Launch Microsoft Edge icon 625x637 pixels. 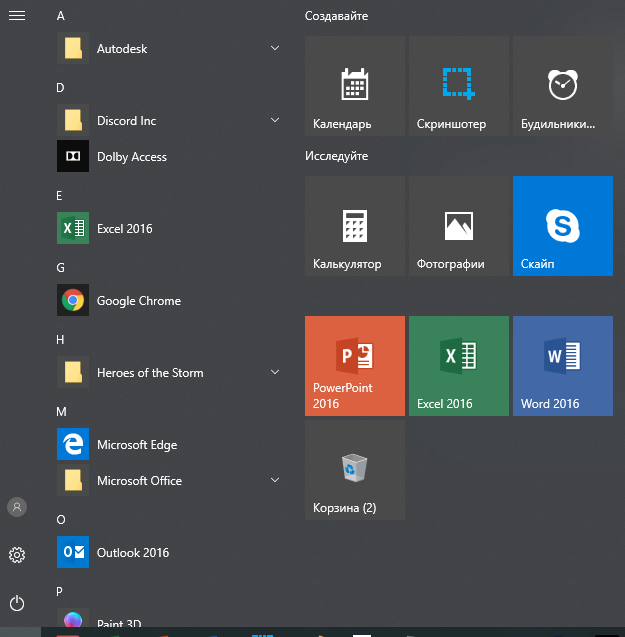pos(73,444)
